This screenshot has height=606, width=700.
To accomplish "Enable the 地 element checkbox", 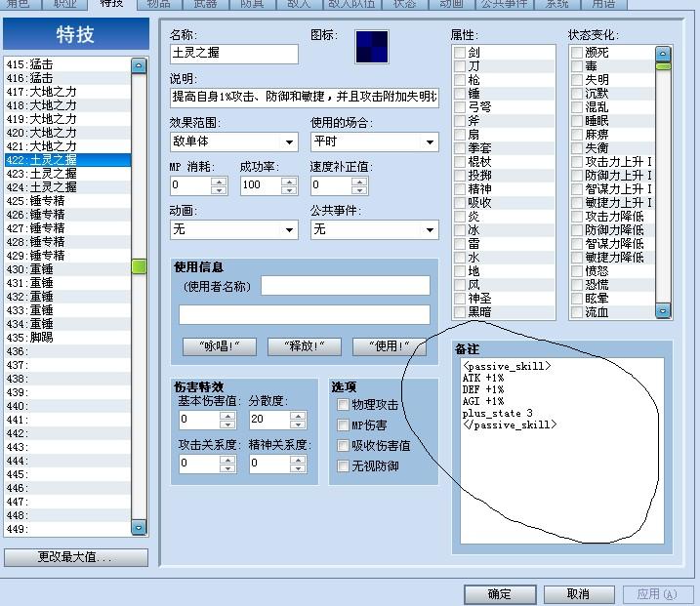I will [x=460, y=271].
